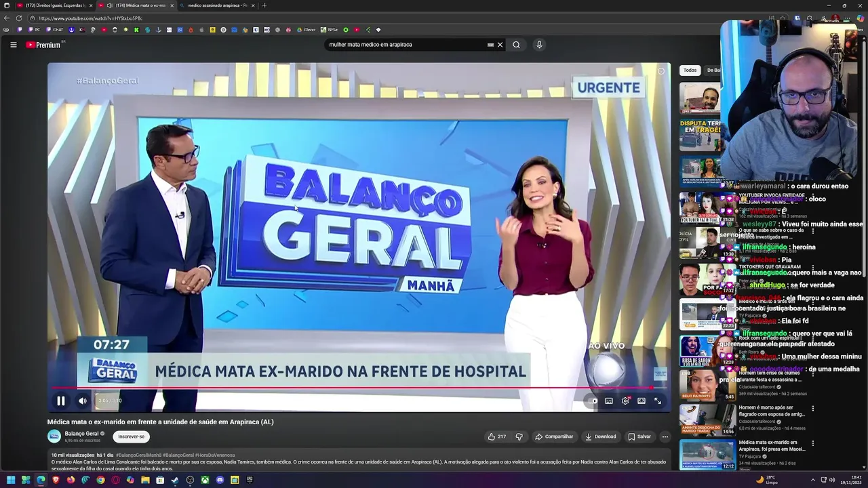Screen dimensions: 868x488
Task: Run search with the magnifier button
Action: click(516, 45)
